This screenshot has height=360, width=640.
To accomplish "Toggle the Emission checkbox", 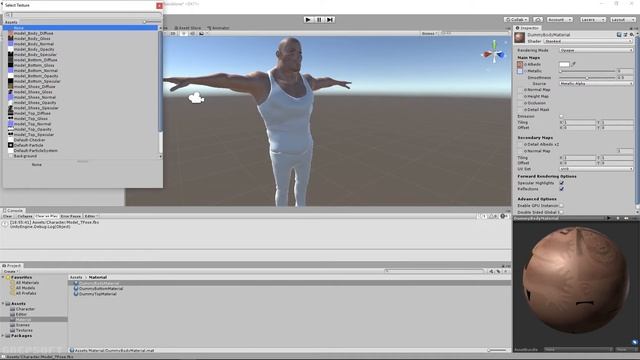I will (x=561, y=116).
